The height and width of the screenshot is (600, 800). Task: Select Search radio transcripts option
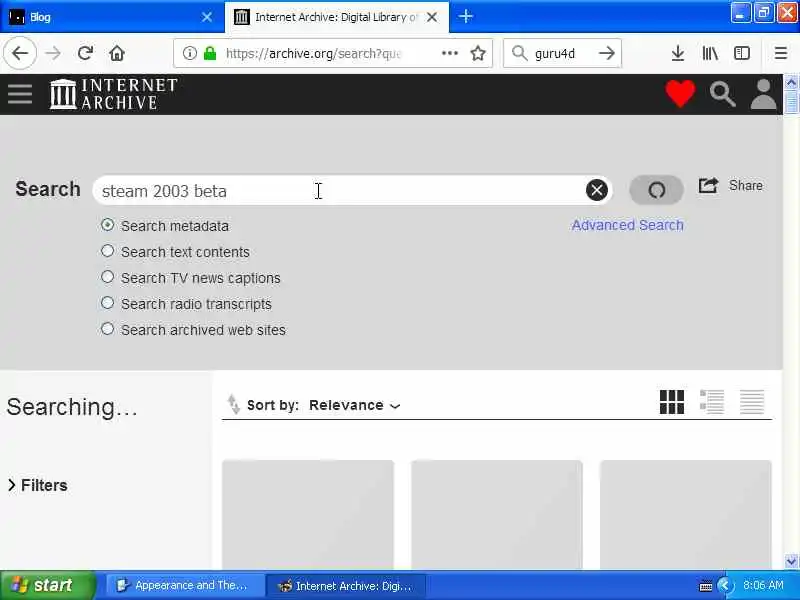(x=107, y=303)
